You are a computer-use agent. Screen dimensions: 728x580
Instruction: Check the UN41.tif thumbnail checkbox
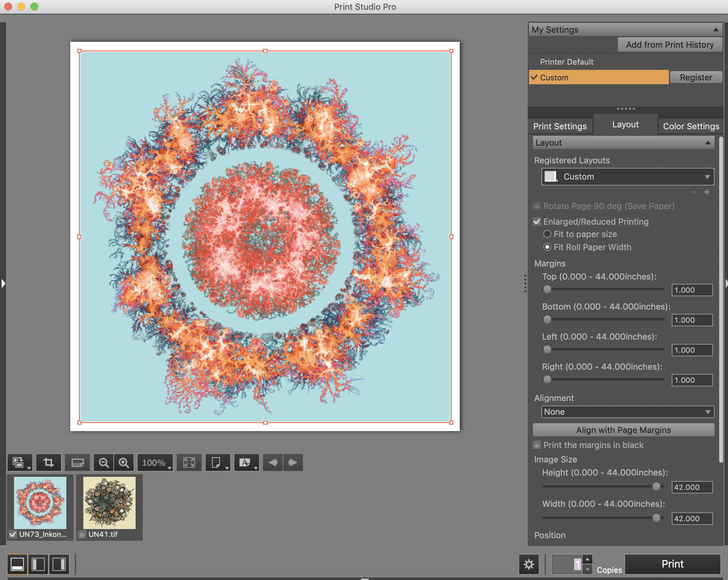point(82,534)
